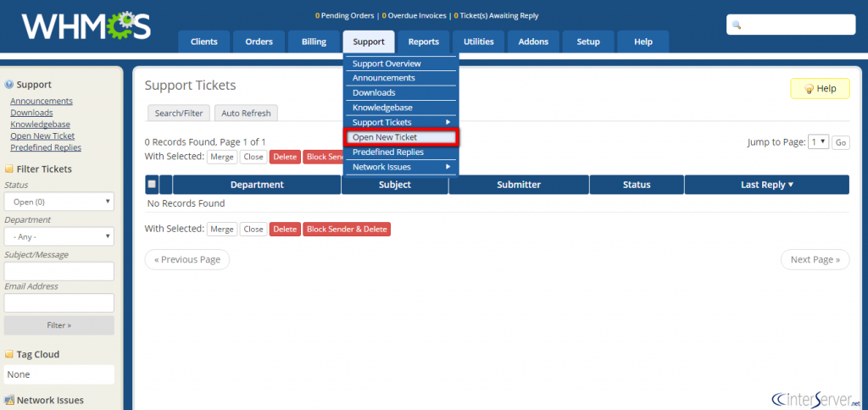Click bottom Block Sender & Delete button
Image resolution: width=868 pixels, height=410 pixels.
(347, 229)
